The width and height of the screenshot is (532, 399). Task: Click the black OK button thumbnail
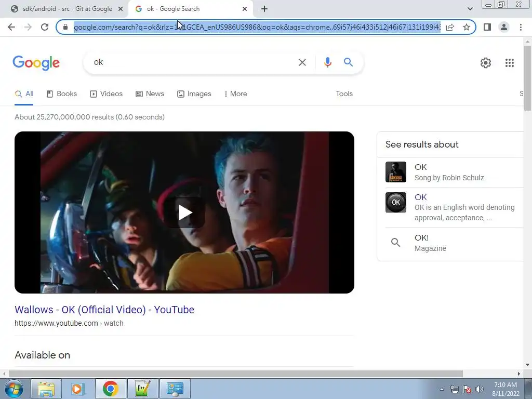[x=395, y=203]
